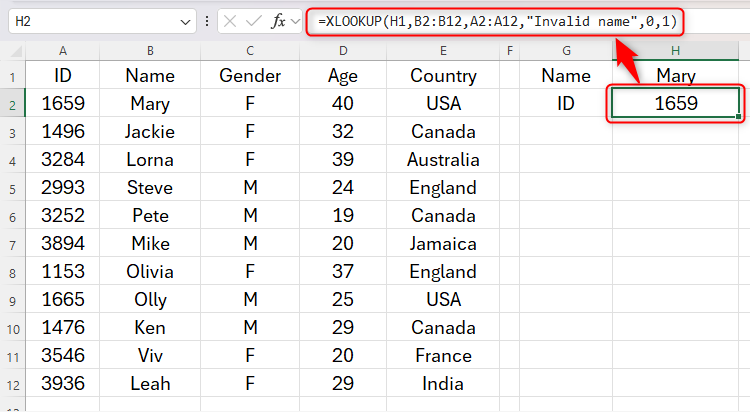Image resolution: width=750 pixels, height=412 pixels.
Task: Click the three-dot formula bar handle
Action: point(207,22)
